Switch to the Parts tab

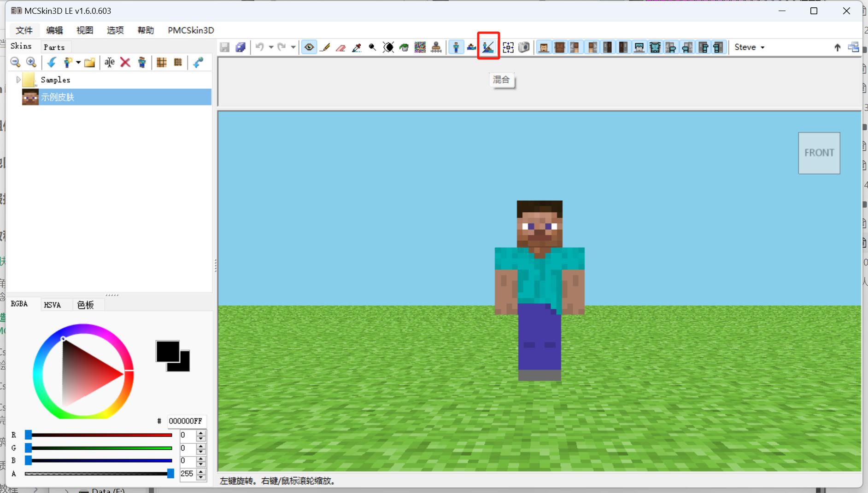54,47
